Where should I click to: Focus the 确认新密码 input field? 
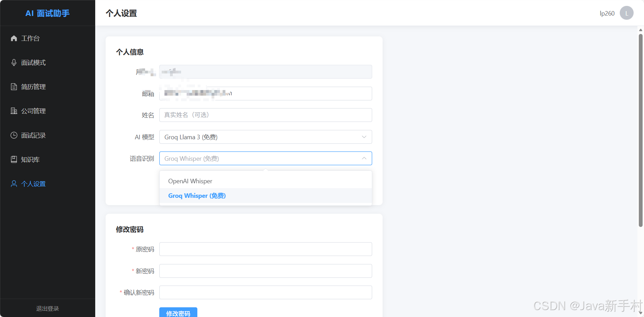(x=266, y=292)
